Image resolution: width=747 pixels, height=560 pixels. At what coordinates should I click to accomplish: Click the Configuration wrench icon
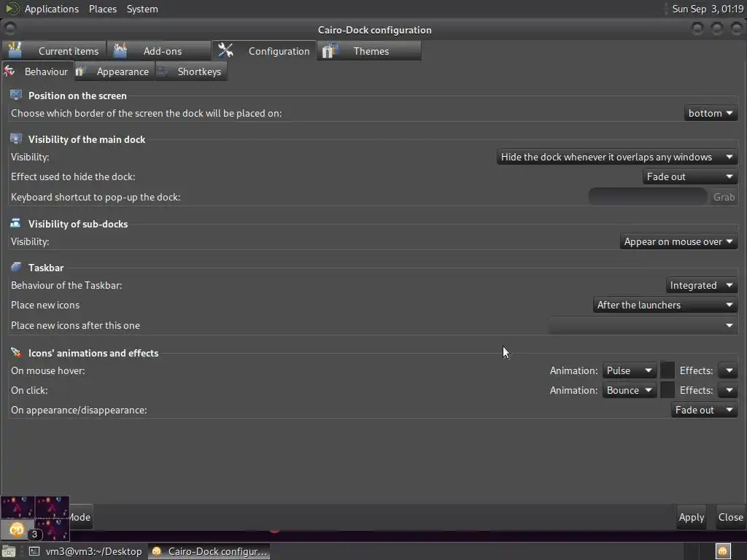pyautogui.click(x=225, y=50)
